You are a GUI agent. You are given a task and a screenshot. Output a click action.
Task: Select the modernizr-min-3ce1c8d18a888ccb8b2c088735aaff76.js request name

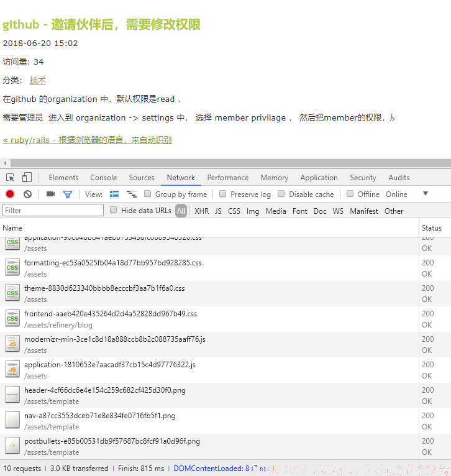(115, 339)
